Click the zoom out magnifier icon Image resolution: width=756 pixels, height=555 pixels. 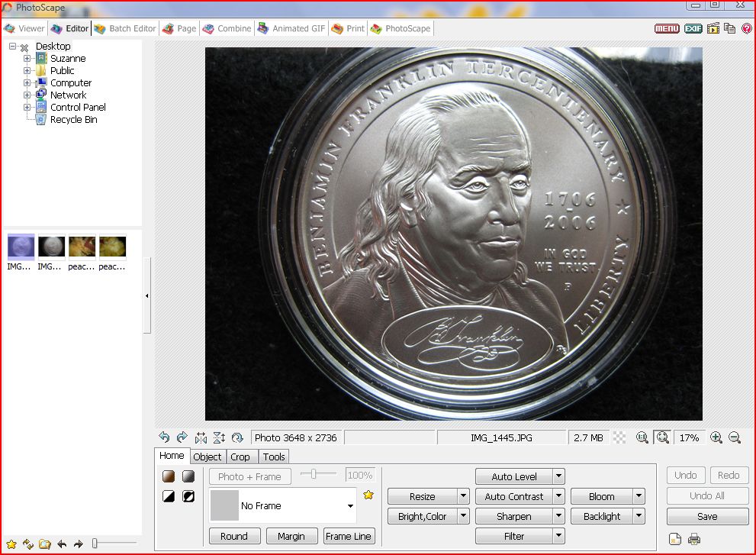pyautogui.click(x=735, y=437)
